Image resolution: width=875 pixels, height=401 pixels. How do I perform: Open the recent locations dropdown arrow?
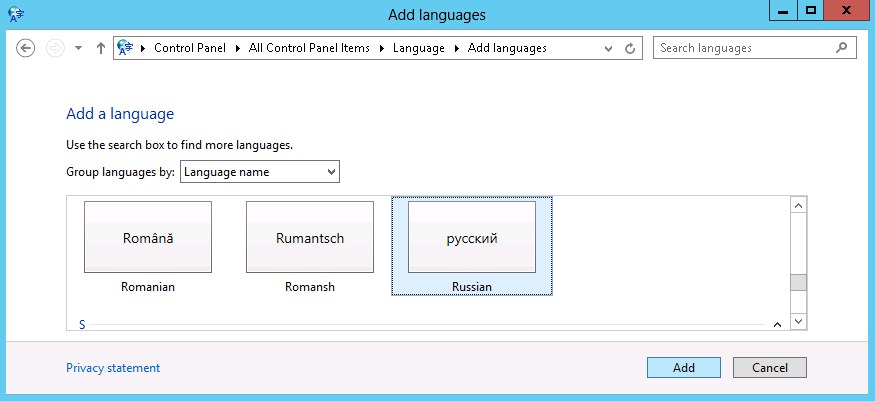(x=79, y=48)
